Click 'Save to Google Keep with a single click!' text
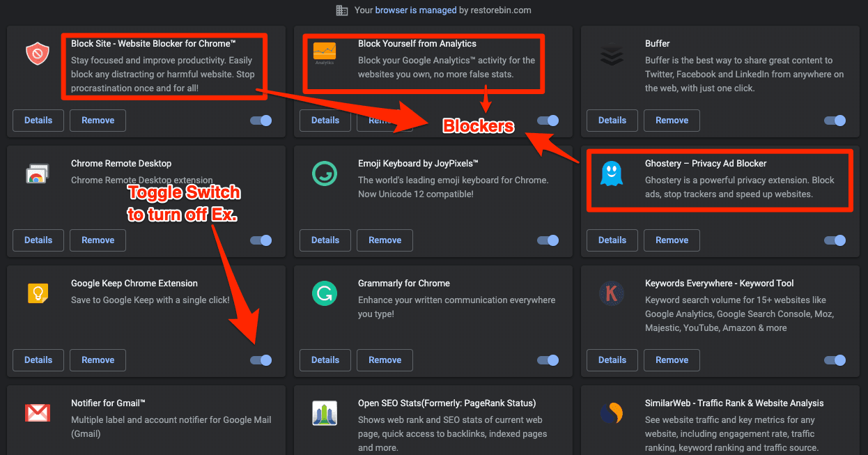 click(150, 300)
